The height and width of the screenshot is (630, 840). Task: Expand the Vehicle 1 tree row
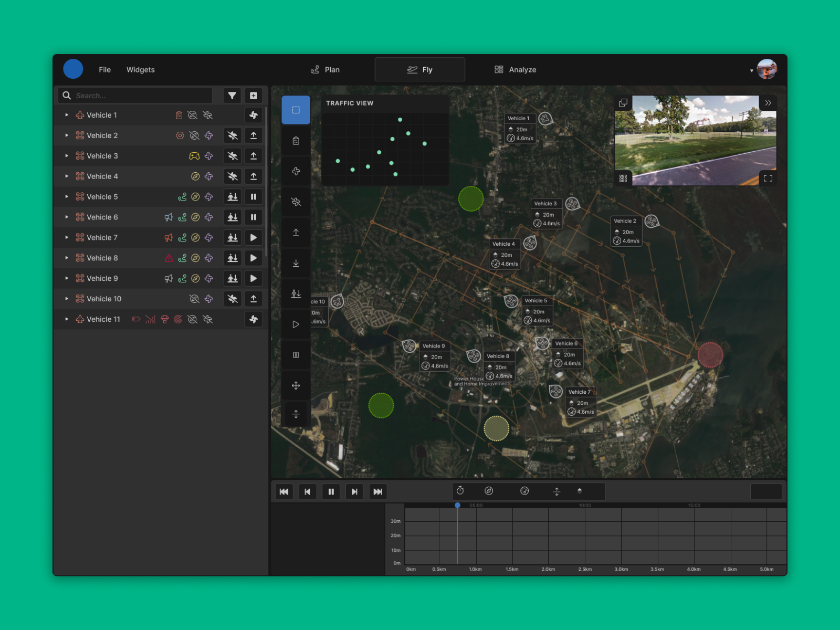pos(67,115)
